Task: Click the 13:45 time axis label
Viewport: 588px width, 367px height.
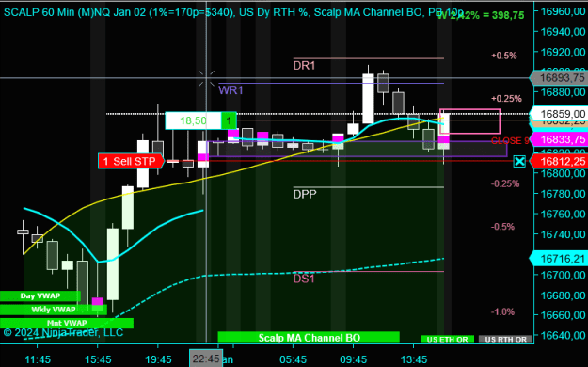Action: (414, 359)
